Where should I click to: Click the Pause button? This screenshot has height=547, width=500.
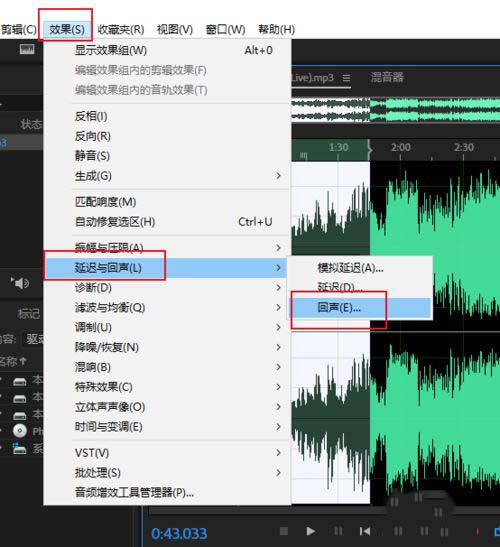tap(338, 531)
